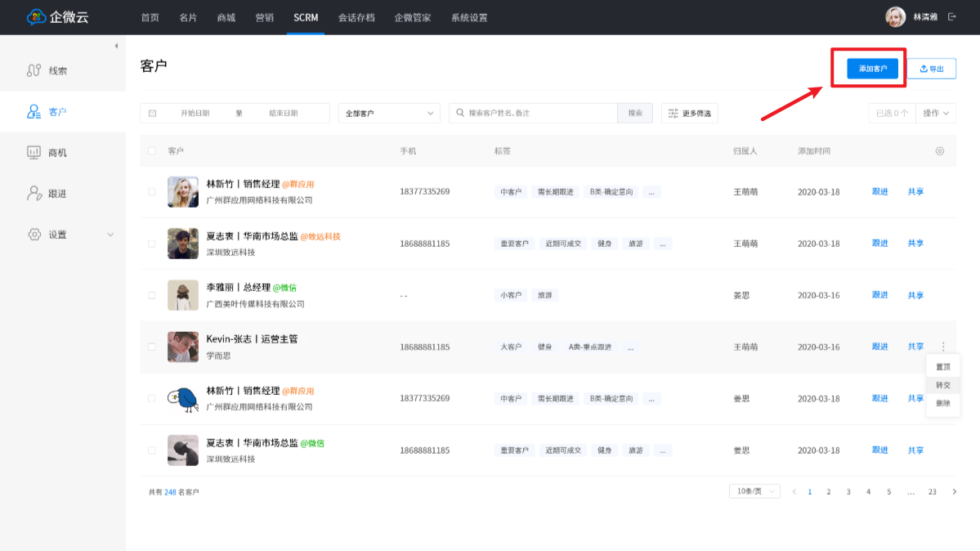Screen dimensions: 980x551
Task: Check the box for 李雅丽 总经理 row
Action: coord(151,295)
